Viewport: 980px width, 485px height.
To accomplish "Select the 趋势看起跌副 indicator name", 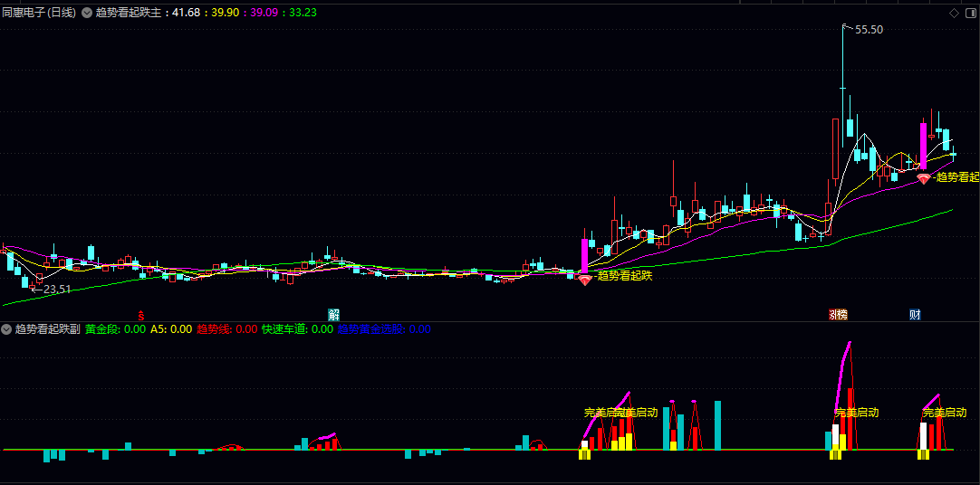I will [x=47, y=329].
